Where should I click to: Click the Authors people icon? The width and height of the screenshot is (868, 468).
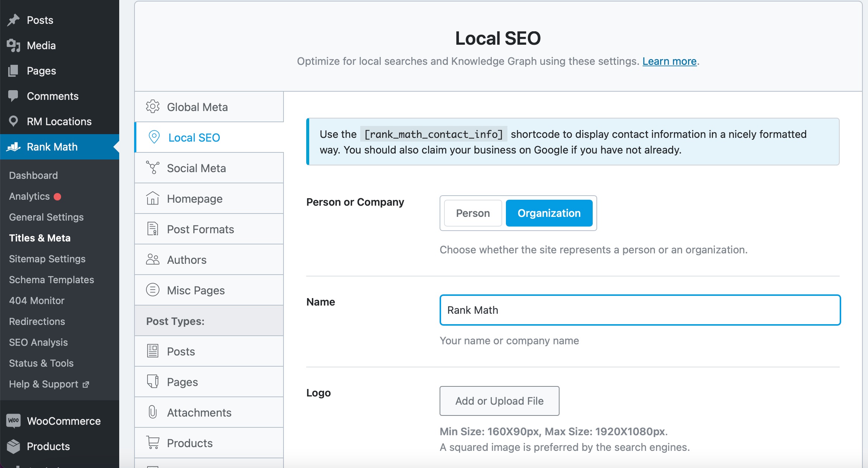[x=153, y=259]
